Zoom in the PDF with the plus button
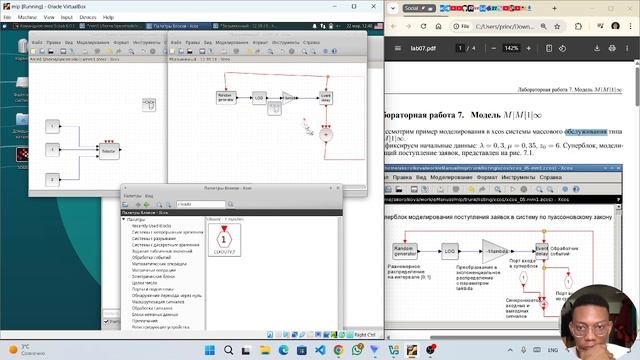The height and width of the screenshot is (360, 640). 529,48
